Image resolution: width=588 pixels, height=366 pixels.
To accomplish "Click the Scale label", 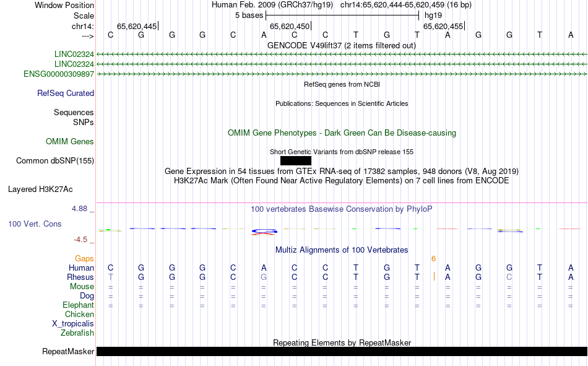I will (84, 15).
